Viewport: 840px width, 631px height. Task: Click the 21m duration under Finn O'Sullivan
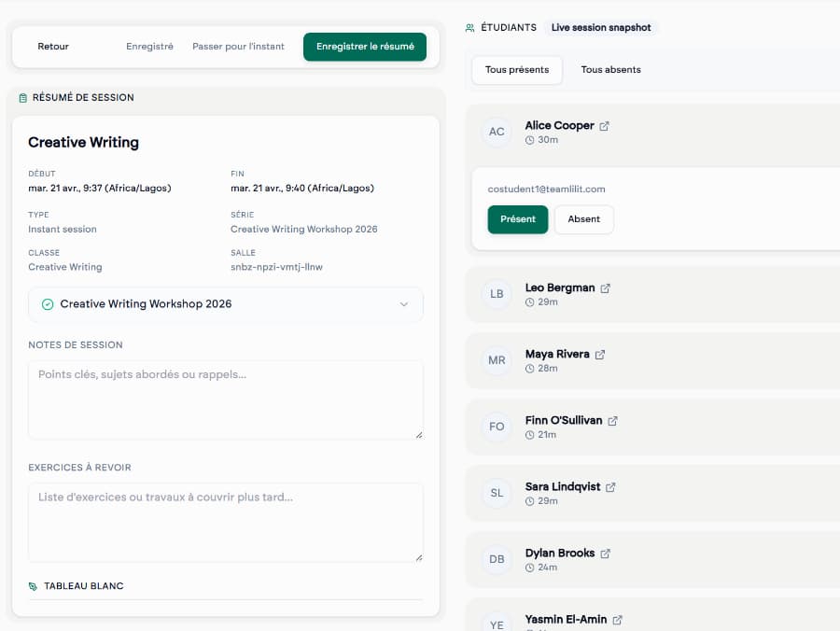pos(547,435)
